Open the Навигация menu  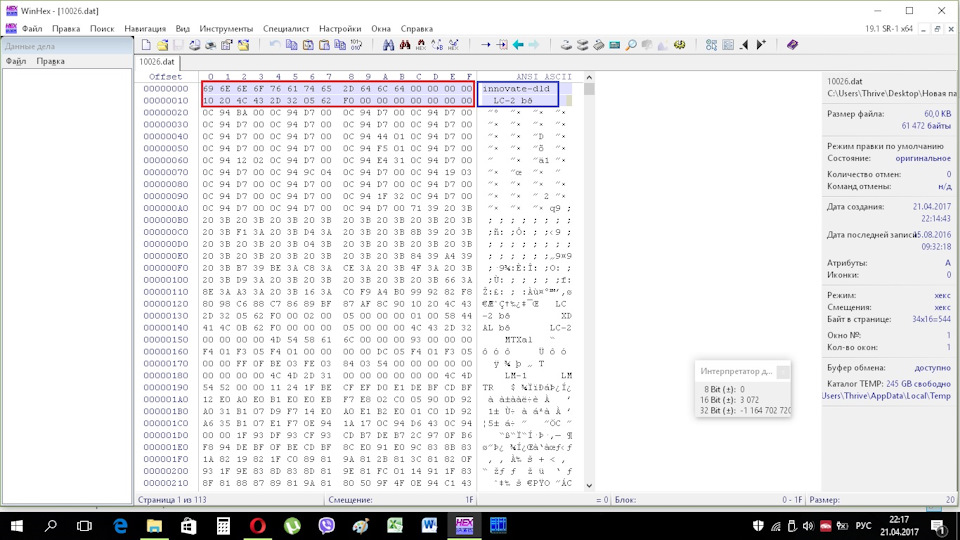point(145,29)
